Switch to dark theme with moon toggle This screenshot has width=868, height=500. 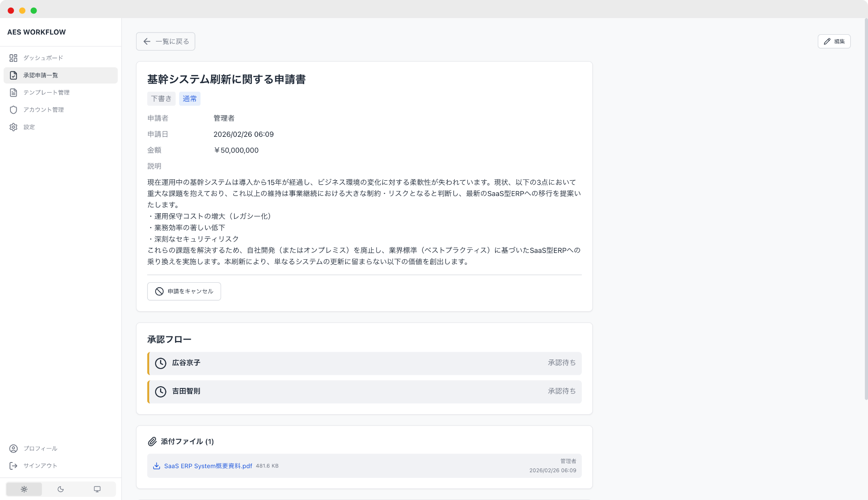pos(61,489)
